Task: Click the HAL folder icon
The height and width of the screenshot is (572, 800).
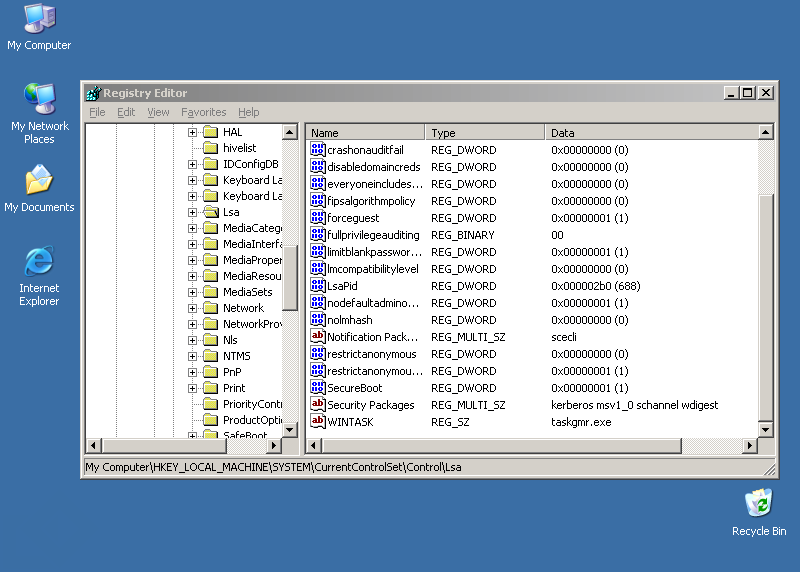Action: 211,132
